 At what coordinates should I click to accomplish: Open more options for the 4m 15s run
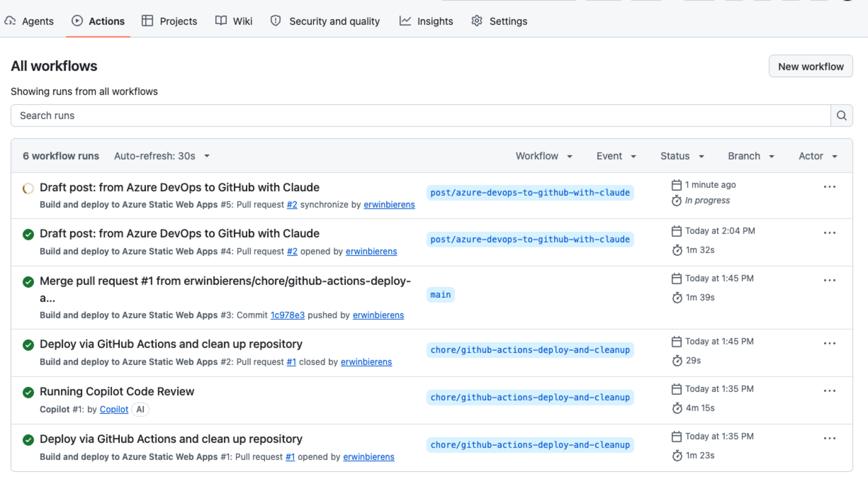coord(829,391)
